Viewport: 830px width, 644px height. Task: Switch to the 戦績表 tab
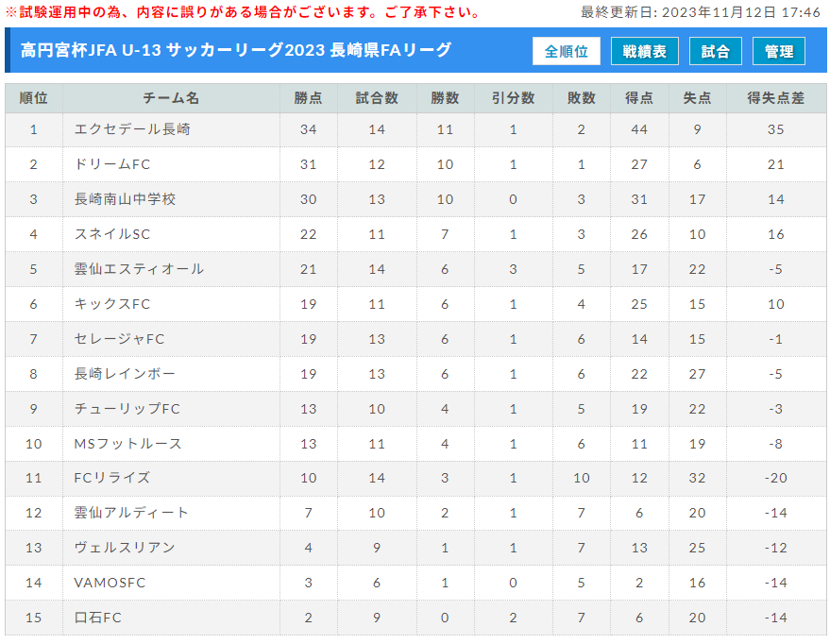coord(644,51)
